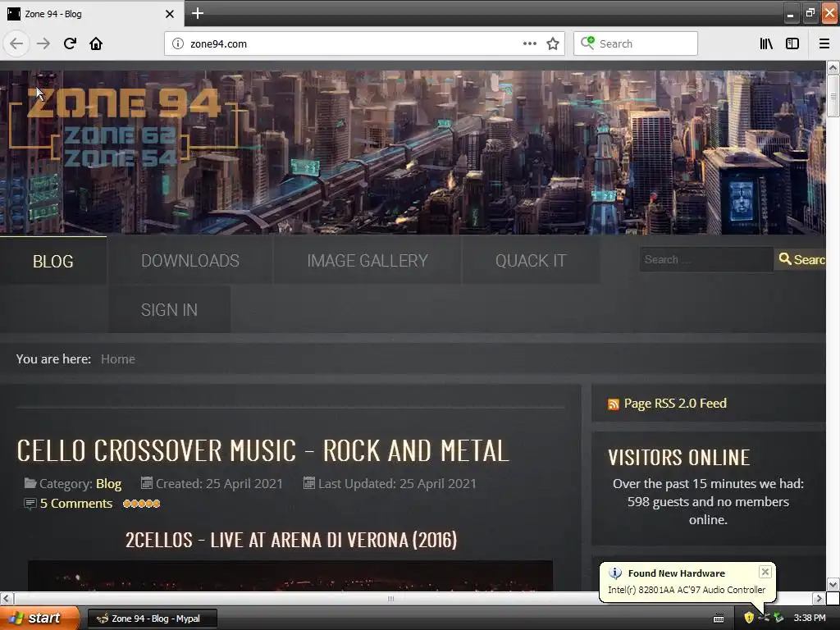Open the Page RSS 2.0 Feed link
The image size is (840, 630).
(x=675, y=404)
